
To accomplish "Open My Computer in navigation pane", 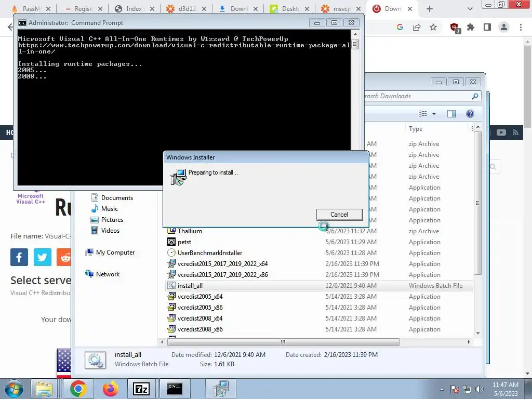I will click(x=110, y=252).
